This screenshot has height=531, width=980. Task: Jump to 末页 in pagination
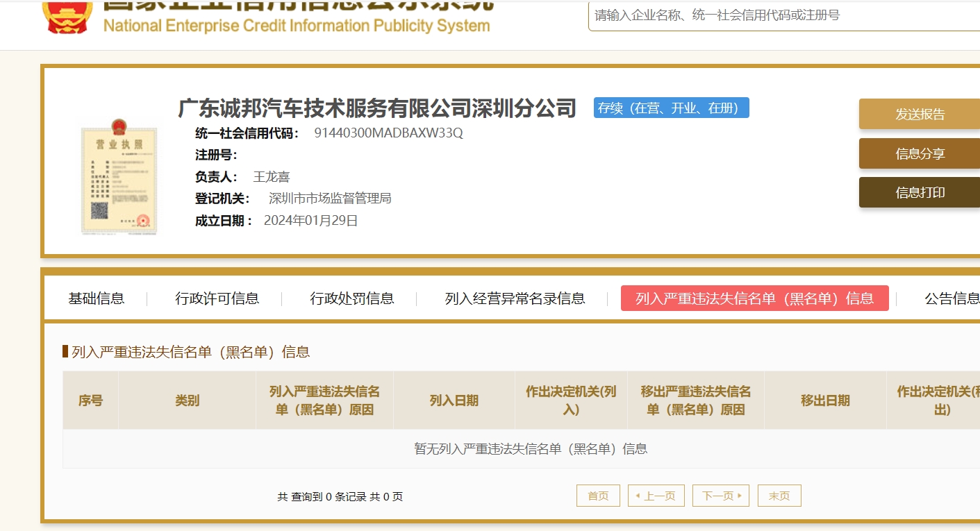[x=779, y=496]
